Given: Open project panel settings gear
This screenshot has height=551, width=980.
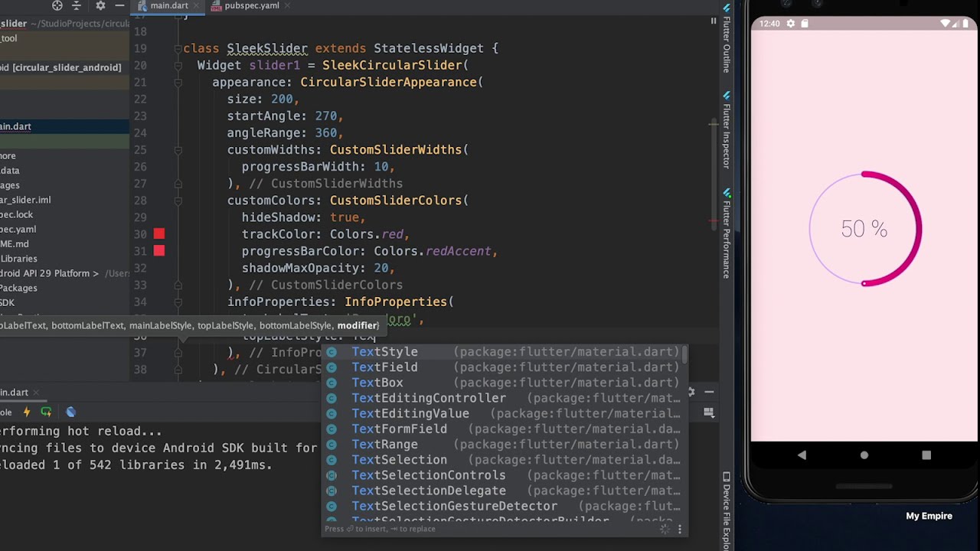Looking at the screenshot, I should [100, 5].
